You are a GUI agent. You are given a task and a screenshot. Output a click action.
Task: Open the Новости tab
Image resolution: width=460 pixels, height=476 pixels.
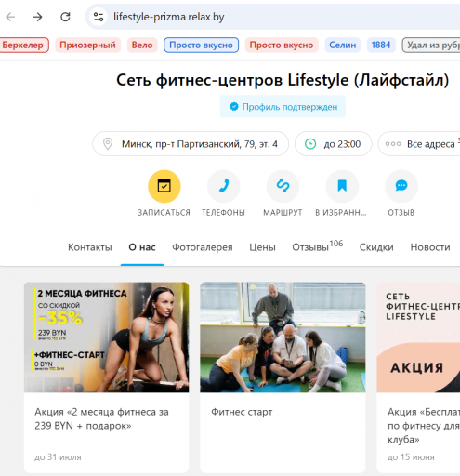point(430,247)
